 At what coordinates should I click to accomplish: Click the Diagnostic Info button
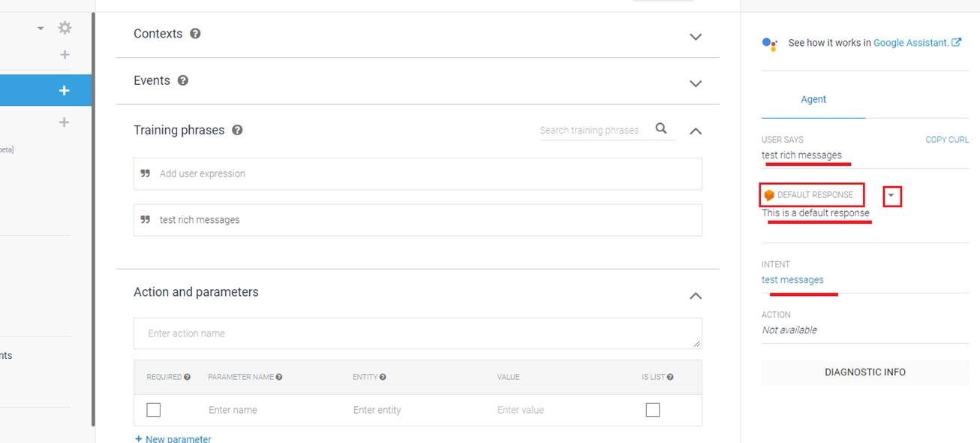[864, 372]
